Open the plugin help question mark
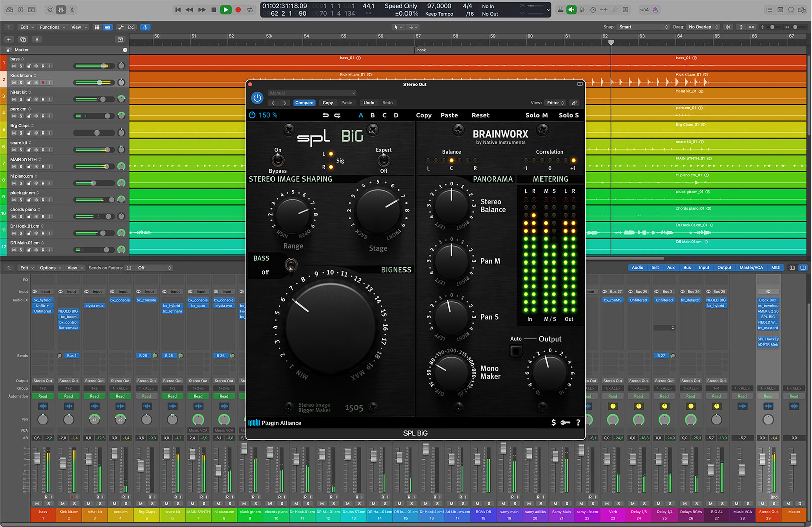The height and width of the screenshot is (527, 812). coord(578,423)
